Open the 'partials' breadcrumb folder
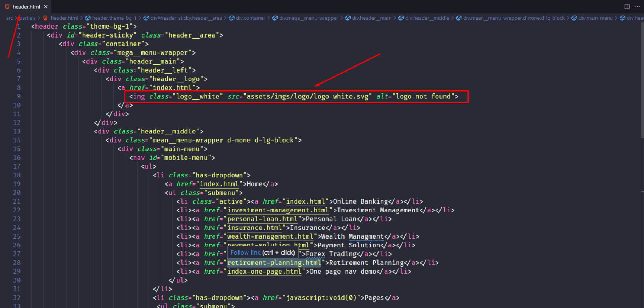 click(28, 18)
